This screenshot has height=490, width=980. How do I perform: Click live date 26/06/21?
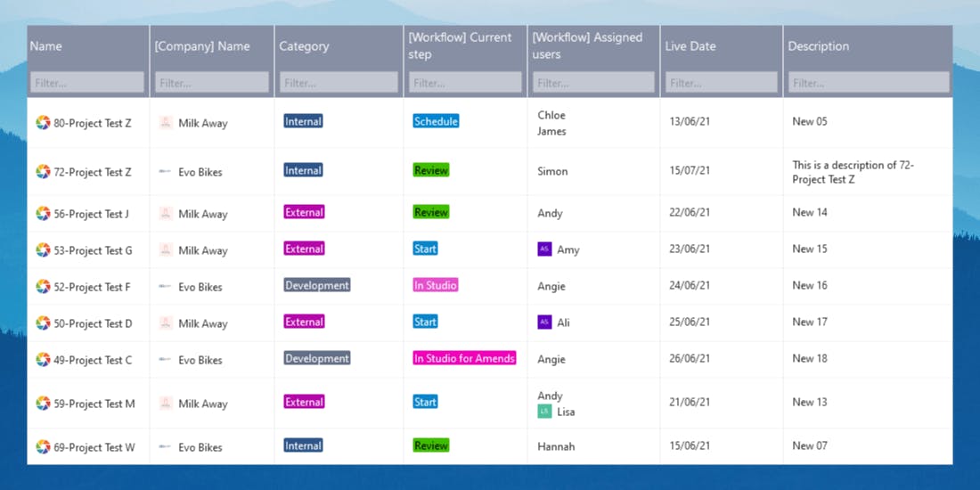click(x=690, y=358)
